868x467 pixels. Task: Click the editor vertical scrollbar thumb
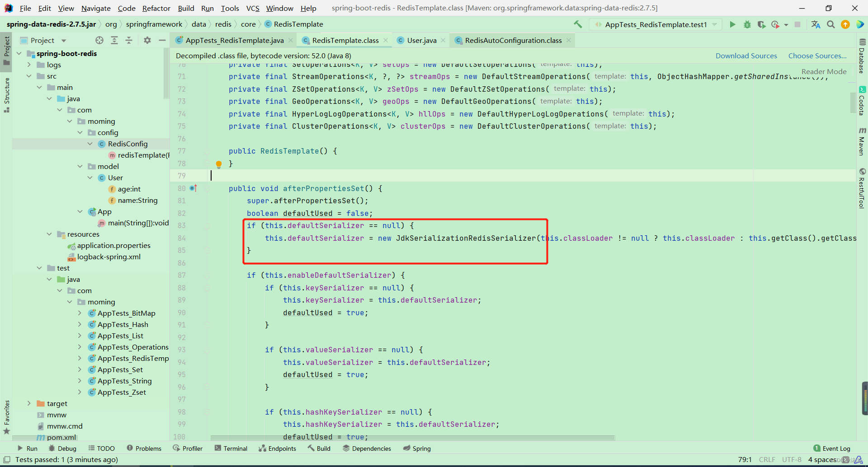853,102
